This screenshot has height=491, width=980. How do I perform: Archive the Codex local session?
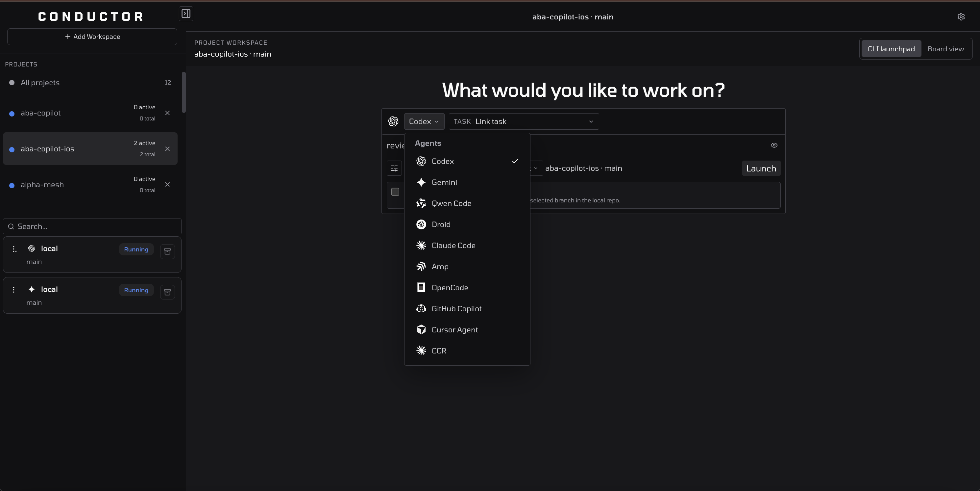coord(167,251)
